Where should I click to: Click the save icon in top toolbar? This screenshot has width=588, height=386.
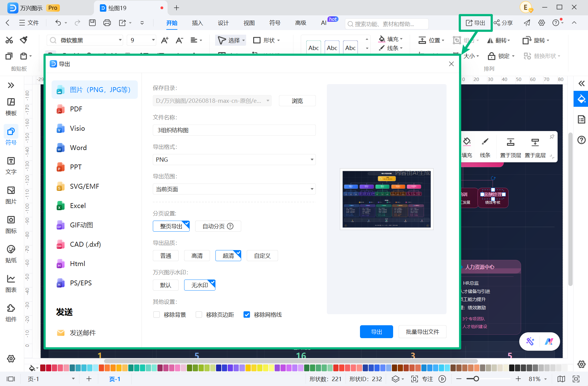[92, 23]
